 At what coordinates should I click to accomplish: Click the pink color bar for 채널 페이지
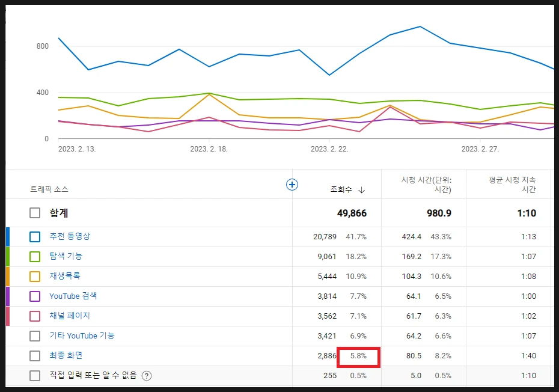[7, 316]
